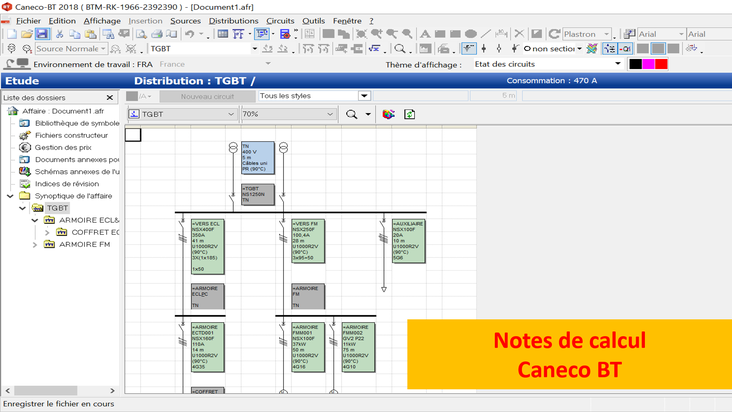Image resolution: width=732 pixels, height=412 pixels.
Task: Open the Etat des circuits theme dropdown
Action: click(618, 64)
